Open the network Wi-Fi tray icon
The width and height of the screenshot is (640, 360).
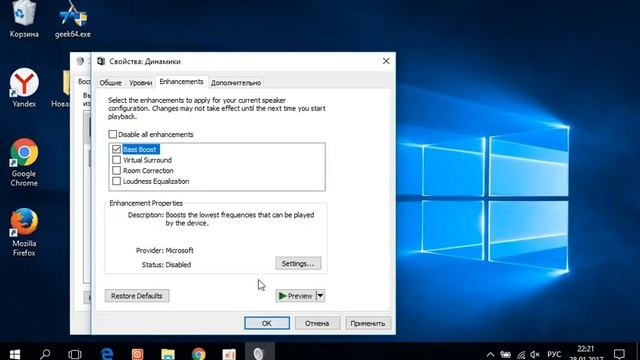click(521, 354)
